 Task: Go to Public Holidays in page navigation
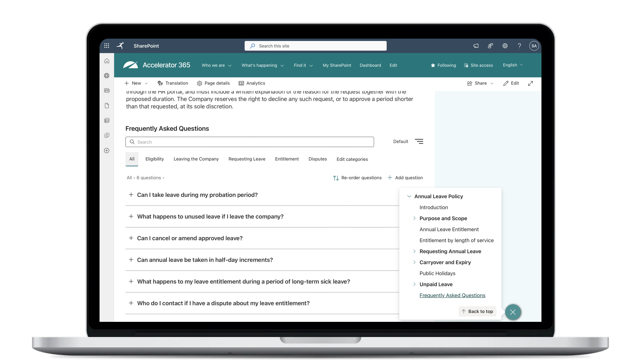point(437,273)
